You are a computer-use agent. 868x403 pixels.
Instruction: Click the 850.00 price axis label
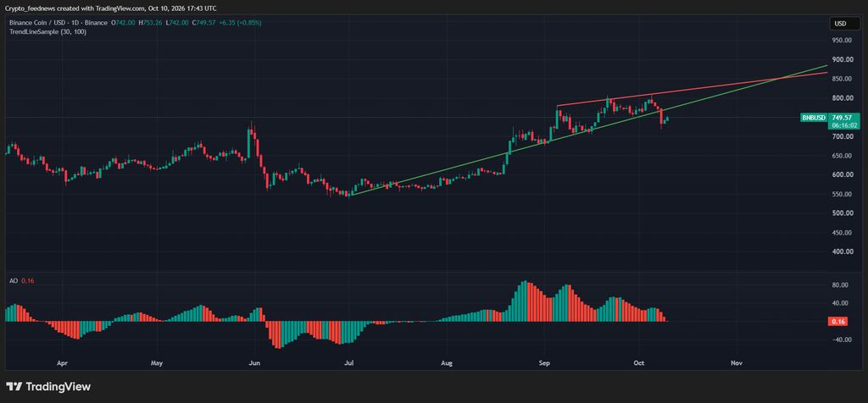point(842,79)
